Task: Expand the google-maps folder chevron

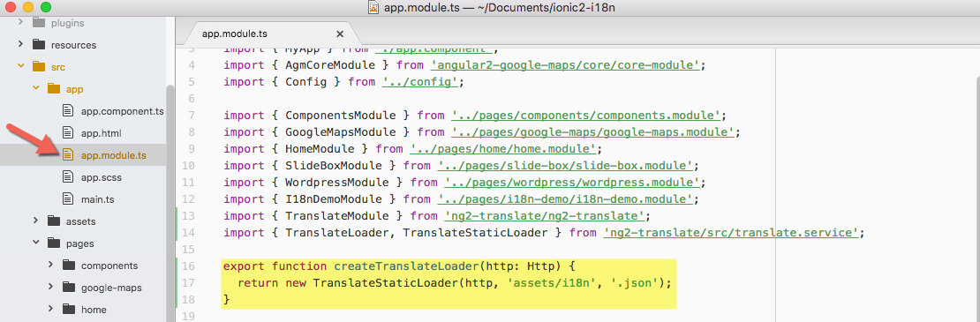Action: tap(50, 287)
